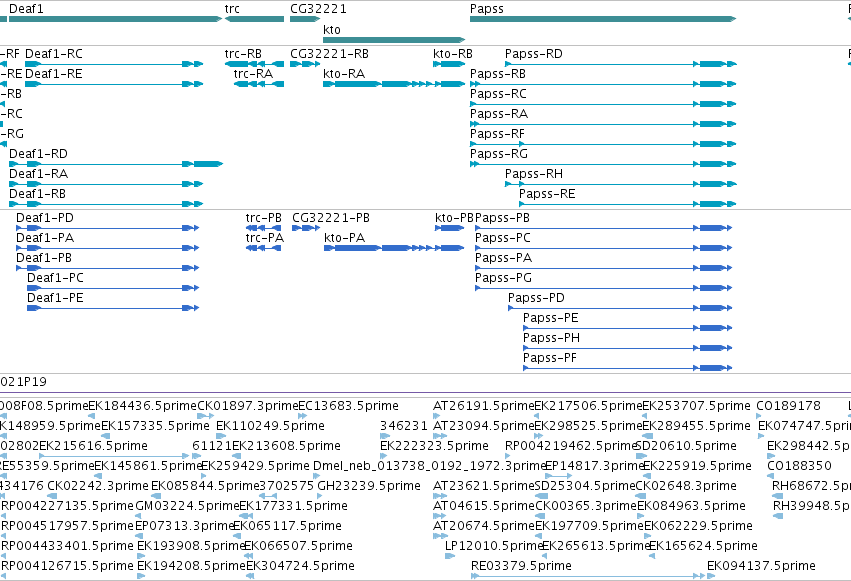Click cDNA entry CO189178
Screen dimensions: 851x581
(788, 406)
